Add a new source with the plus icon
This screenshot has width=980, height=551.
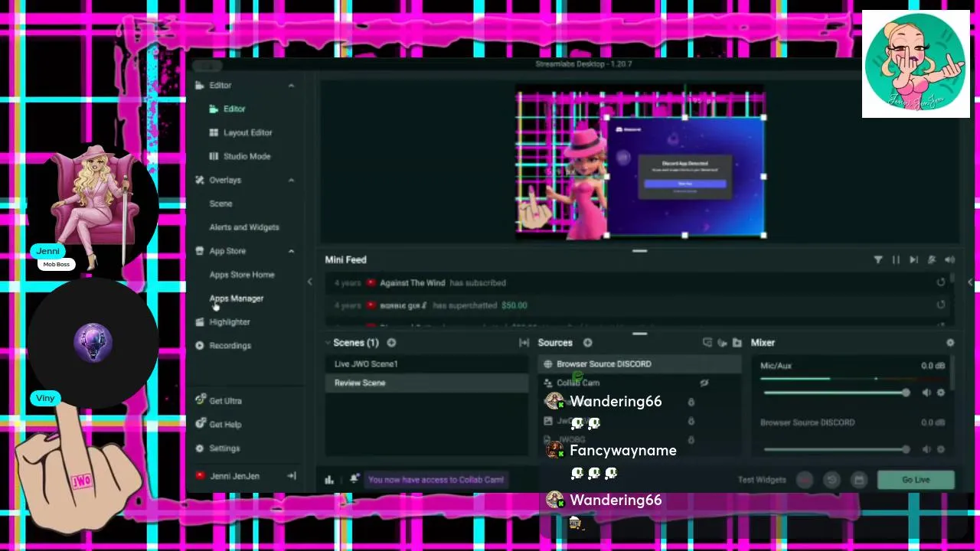tap(587, 343)
